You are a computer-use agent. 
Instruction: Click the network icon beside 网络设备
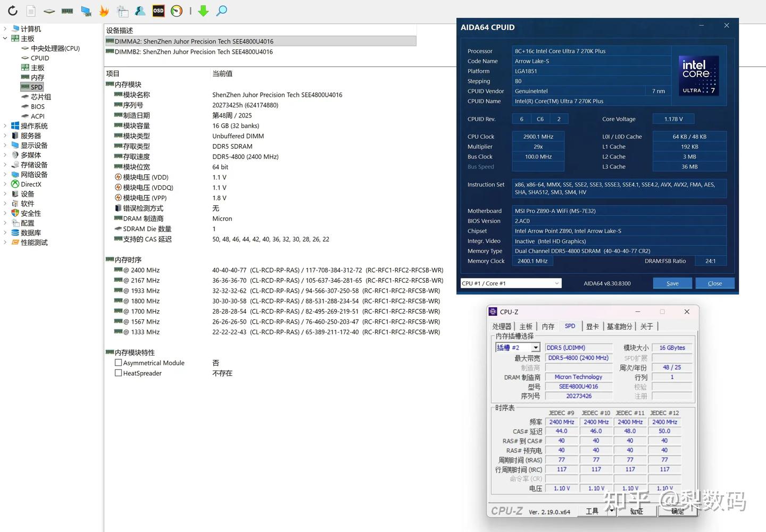coord(15,174)
